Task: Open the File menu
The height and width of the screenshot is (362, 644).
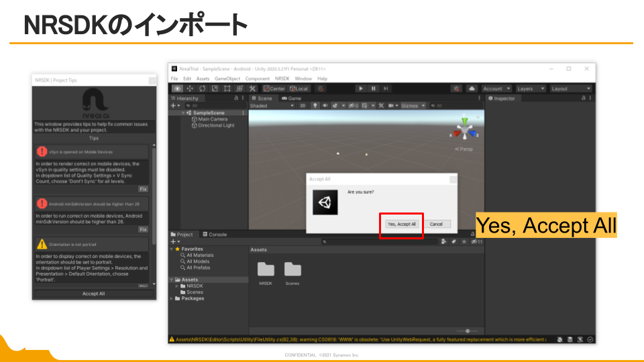Action: pos(174,78)
